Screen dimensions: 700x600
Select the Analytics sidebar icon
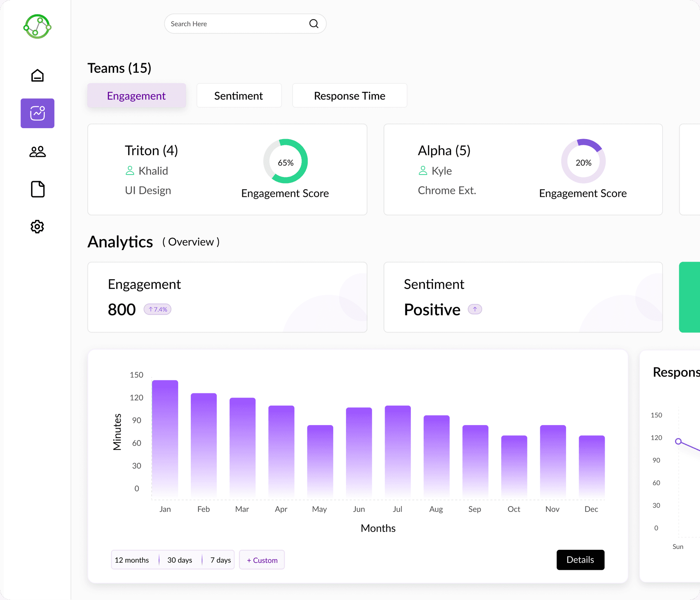point(37,113)
